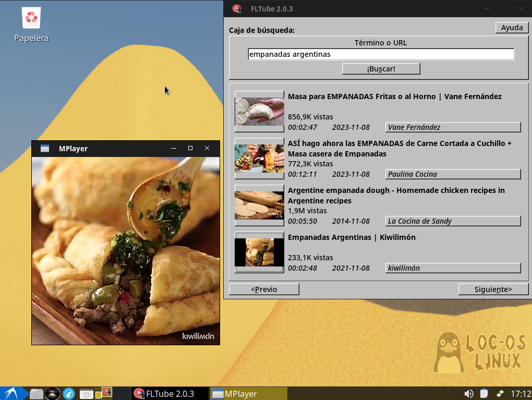Click the blue web browser taskbar icon
Screen dimensions: 532x400
coord(69,394)
